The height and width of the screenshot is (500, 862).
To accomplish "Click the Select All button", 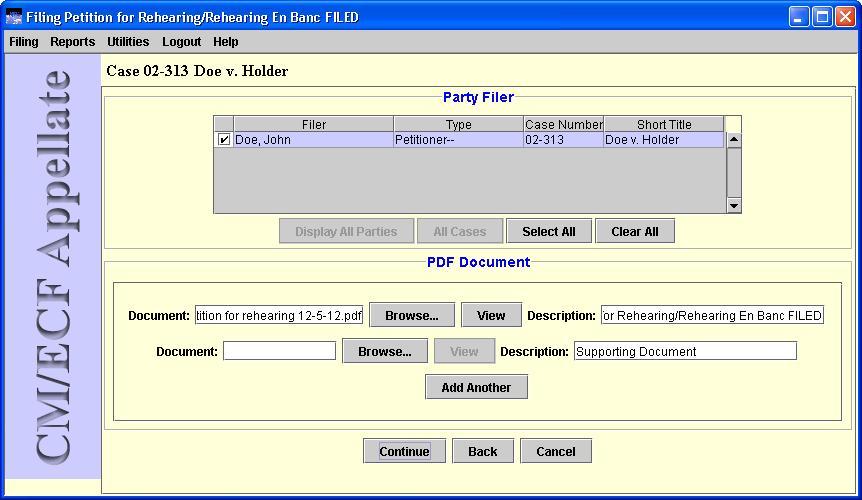I will pyautogui.click(x=549, y=231).
